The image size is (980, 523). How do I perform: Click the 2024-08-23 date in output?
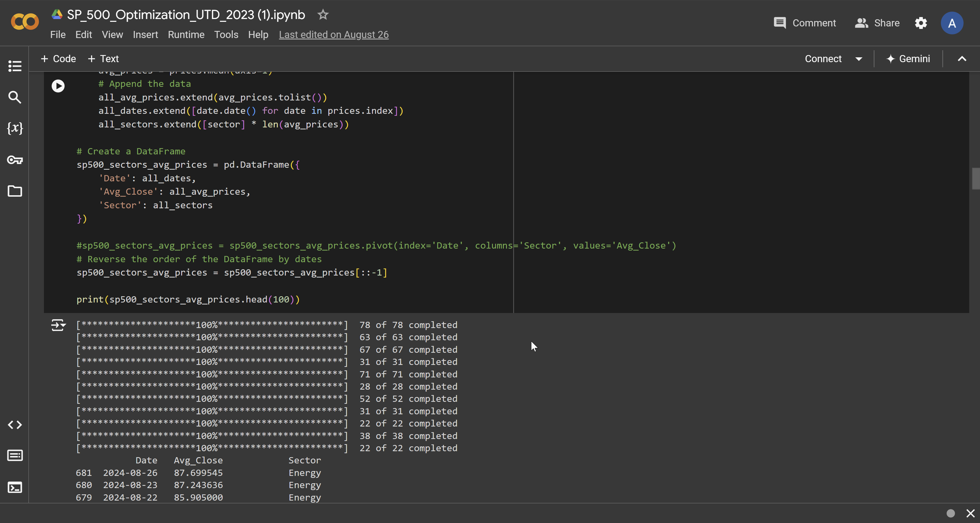click(130, 485)
